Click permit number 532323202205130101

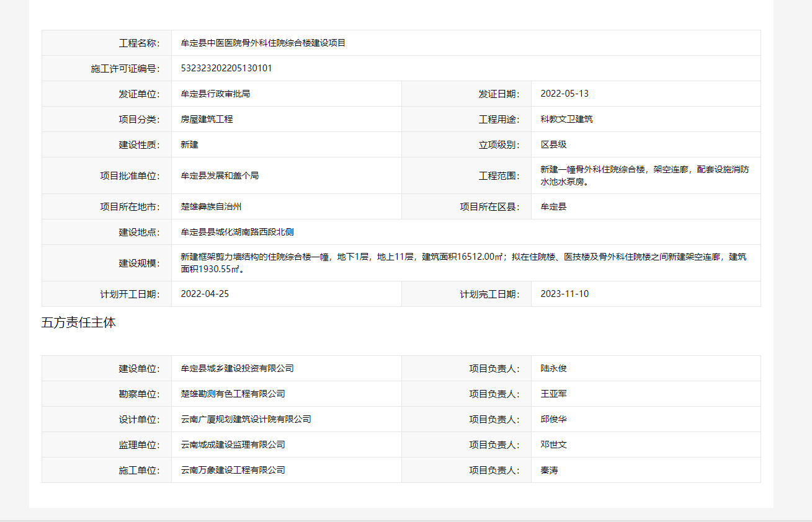[x=226, y=68]
